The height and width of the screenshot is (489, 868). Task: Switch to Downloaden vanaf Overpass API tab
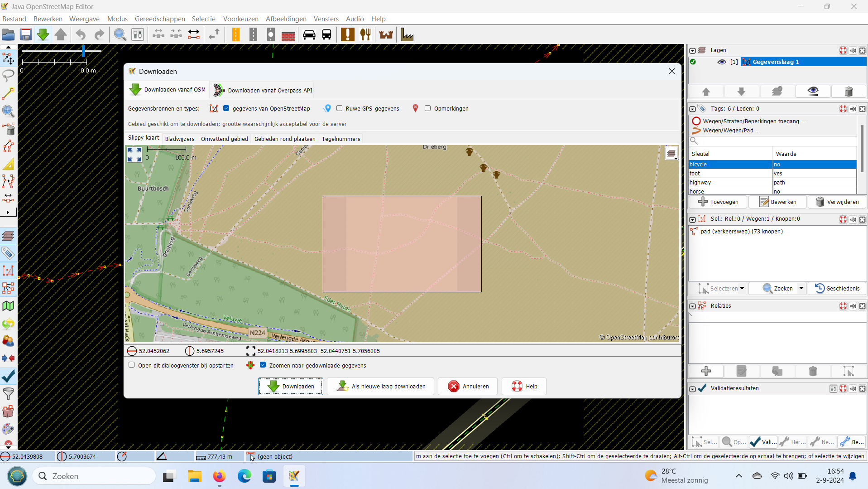(x=263, y=90)
